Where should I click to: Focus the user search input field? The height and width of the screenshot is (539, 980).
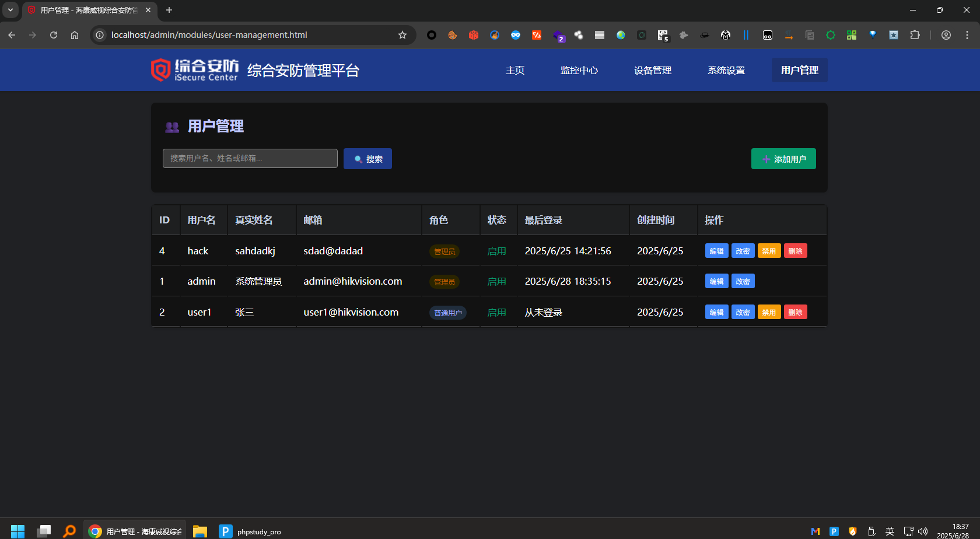[x=250, y=158]
